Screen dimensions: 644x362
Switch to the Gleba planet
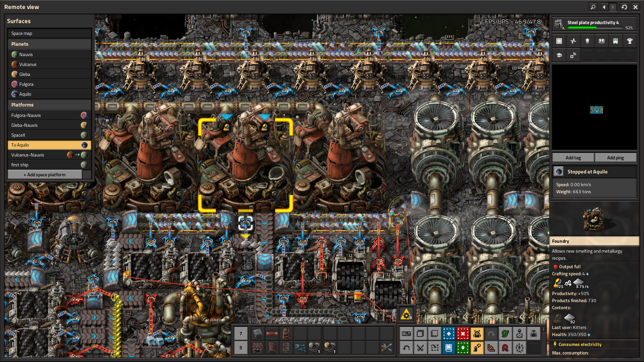[50, 74]
